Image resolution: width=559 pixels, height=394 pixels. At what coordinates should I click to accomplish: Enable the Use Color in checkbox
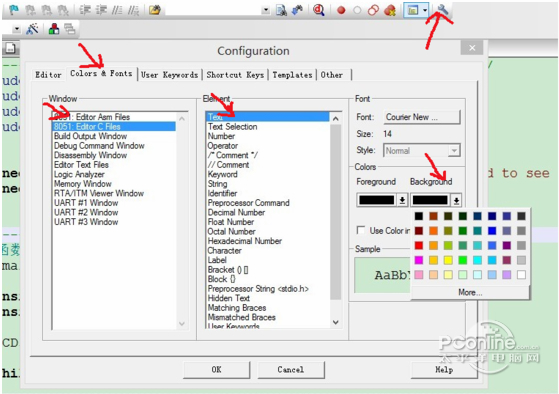click(361, 230)
